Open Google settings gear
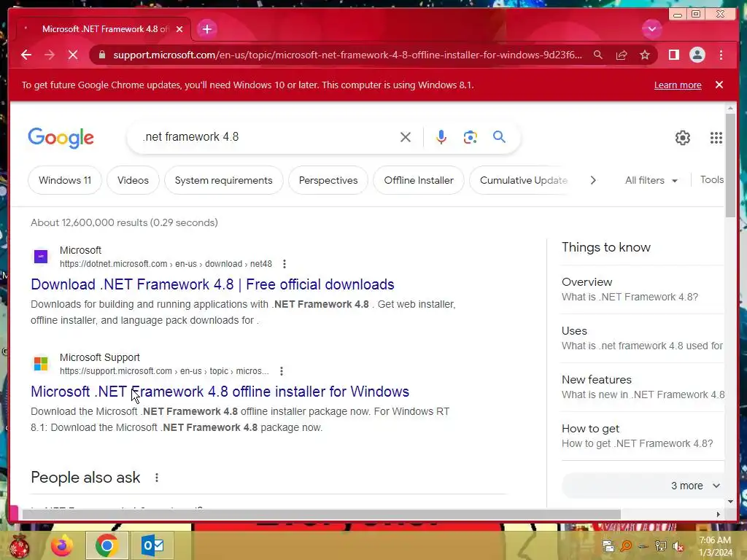Image resolution: width=747 pixels, height=560 pixels. pos(682,138)
